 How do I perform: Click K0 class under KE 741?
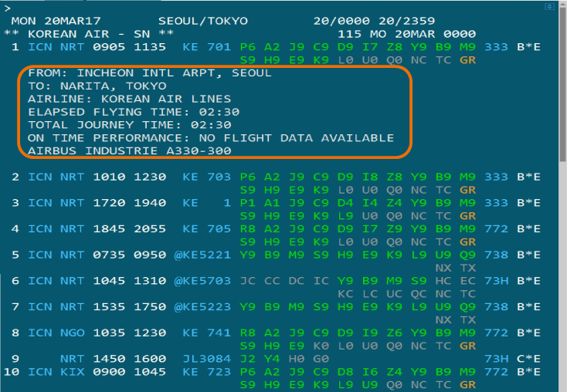point(321,346)
